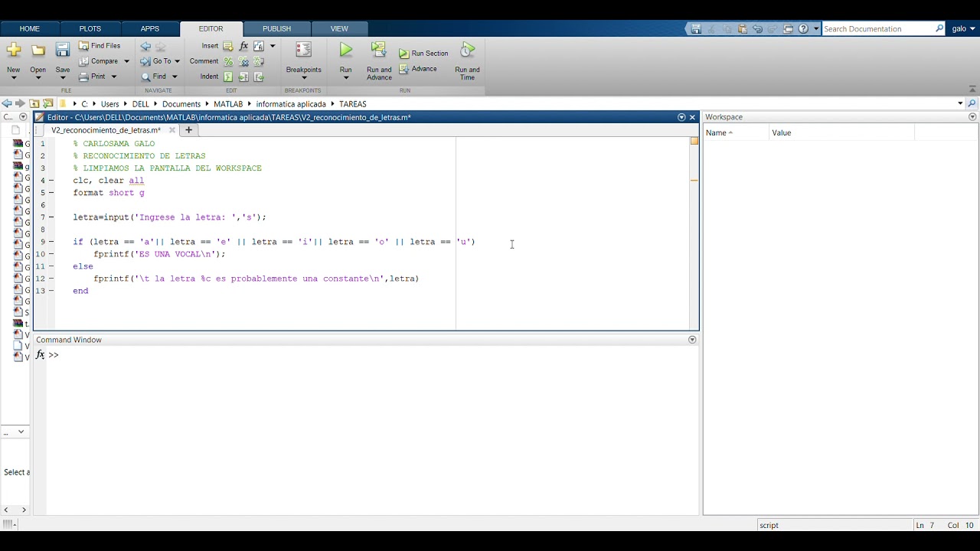
Task: Close the V2_reconocimiento_de_letras.m tab
Action: (172, 130)
